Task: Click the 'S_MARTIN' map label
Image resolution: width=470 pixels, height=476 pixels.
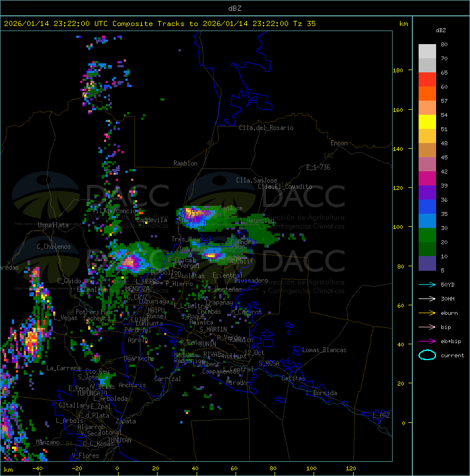Action: (x=213, y=330)
